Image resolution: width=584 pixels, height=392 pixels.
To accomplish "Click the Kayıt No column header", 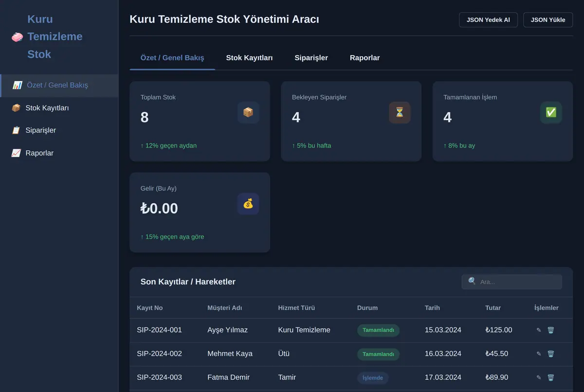I will point(150,308).
